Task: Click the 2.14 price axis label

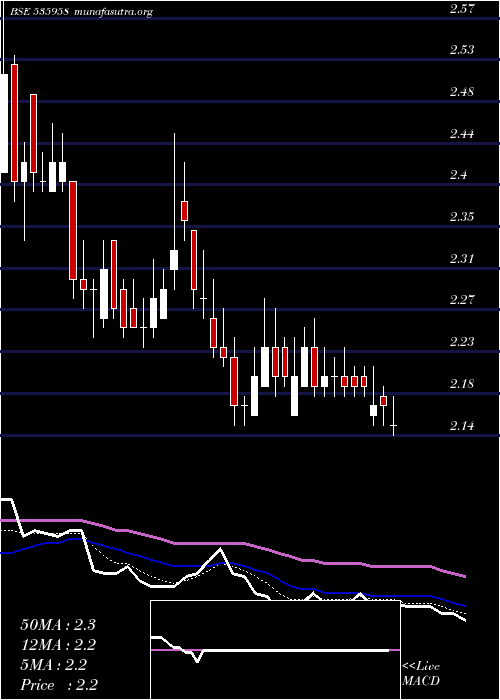Action: (x=462, y=425)
